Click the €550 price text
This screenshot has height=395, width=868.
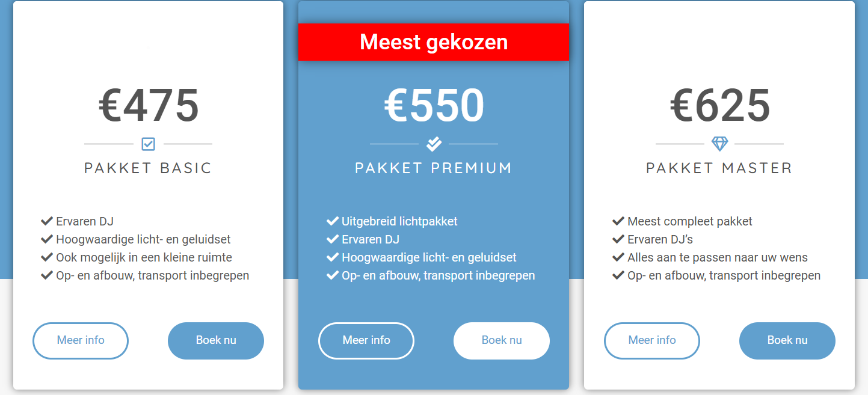click(x=434, y=105)
